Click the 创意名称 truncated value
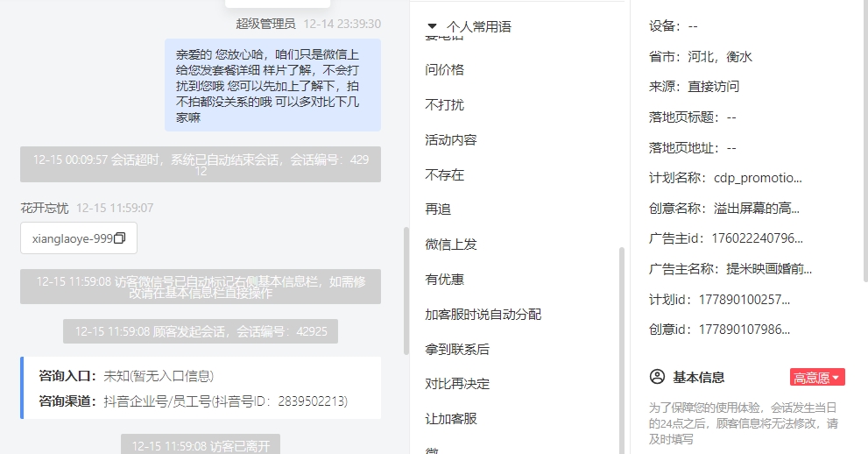The image size is (868, 454). pyautogui.click(x=756, y=209)
